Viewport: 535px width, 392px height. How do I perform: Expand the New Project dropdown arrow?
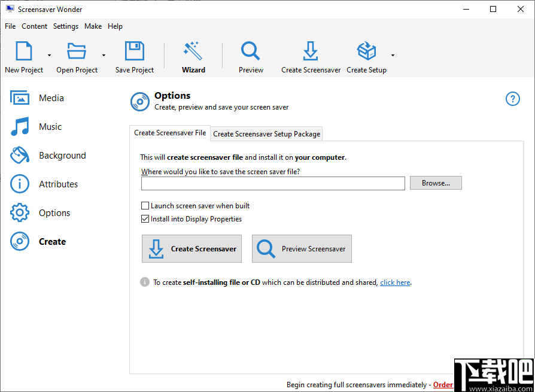pyautogui.click(x=49, y=56)
